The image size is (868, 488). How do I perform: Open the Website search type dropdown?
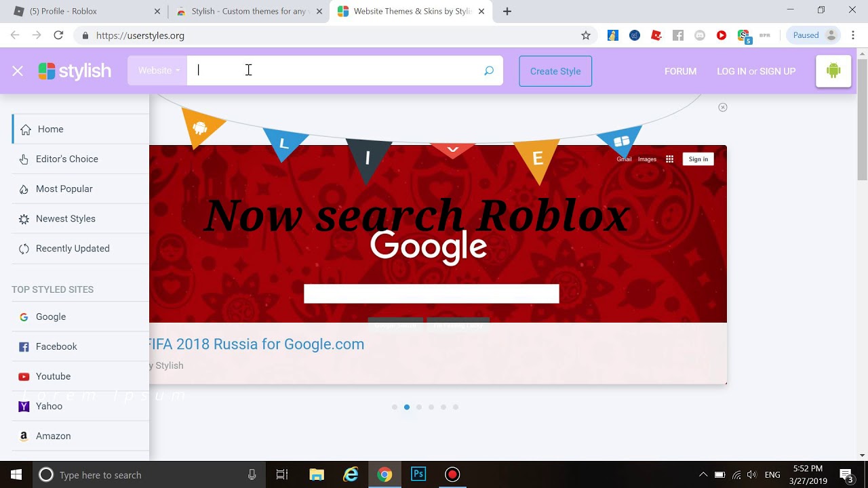159,70
